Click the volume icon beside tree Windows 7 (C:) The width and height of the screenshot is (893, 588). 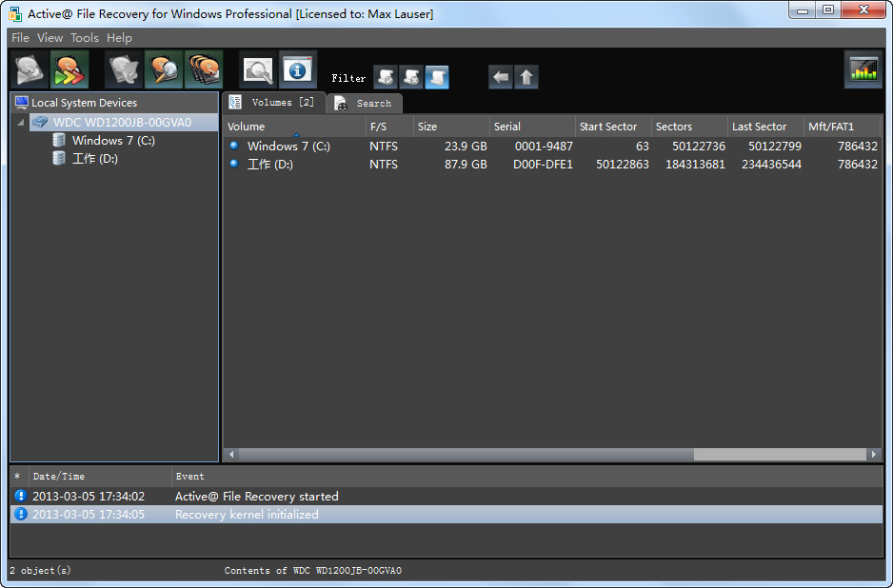tap(59, 141)
